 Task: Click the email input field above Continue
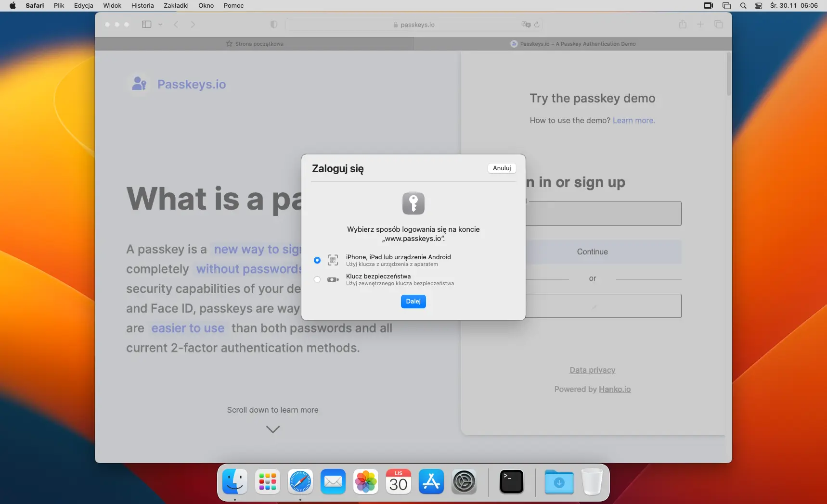click(x=593, y=214)
